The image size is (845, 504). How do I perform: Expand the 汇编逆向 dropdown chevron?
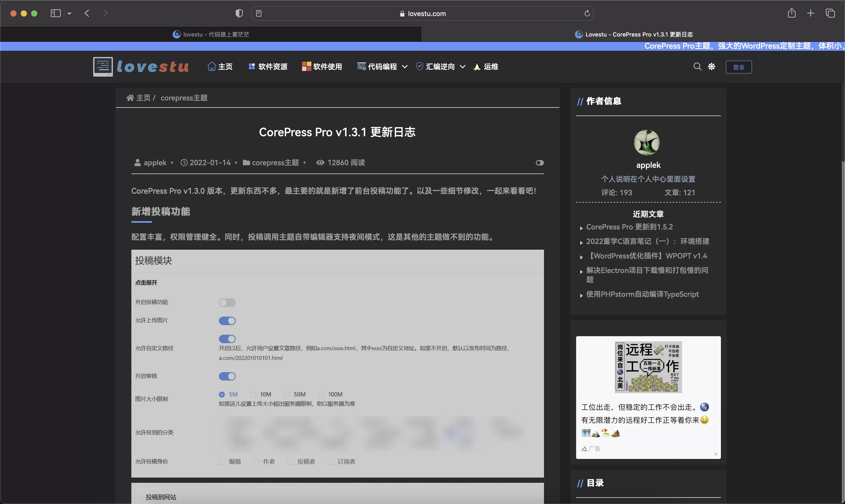point(462,67)
